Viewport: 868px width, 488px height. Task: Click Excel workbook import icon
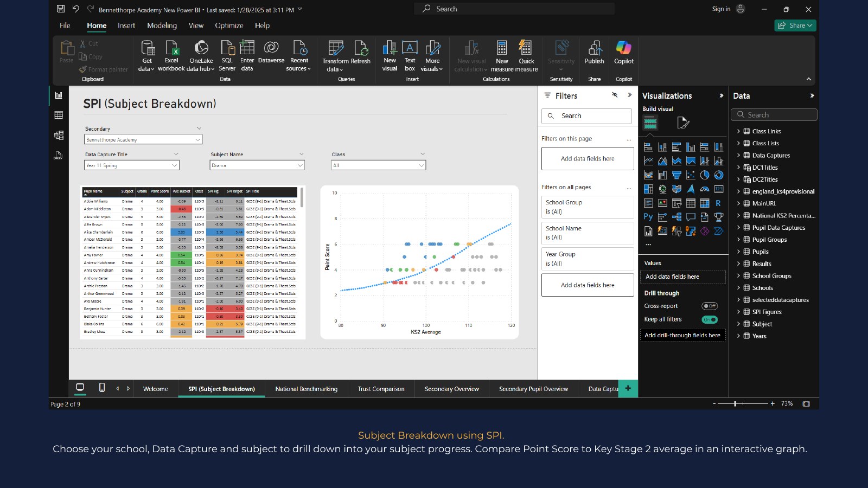coord(171,56)
